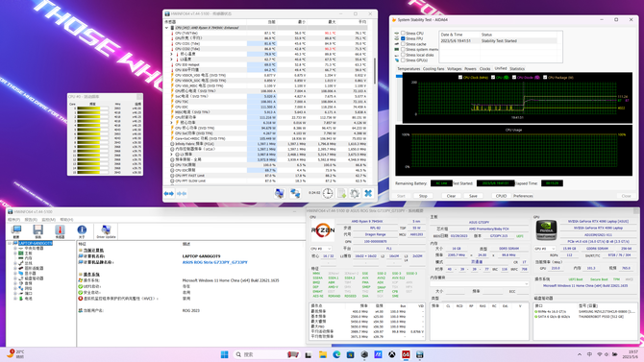Switch to the Cooling Fans tab
This screenshot has height=362, width=644.
[x=433, y=69]
